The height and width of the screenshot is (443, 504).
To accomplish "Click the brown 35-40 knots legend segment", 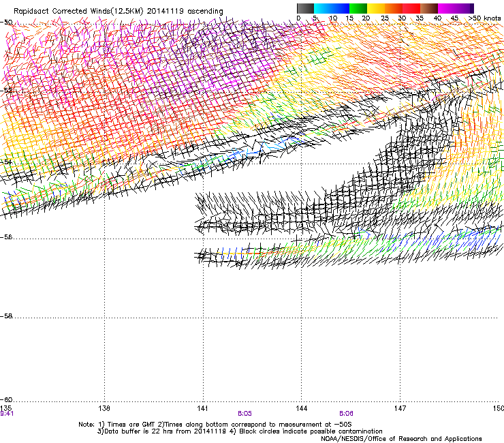I will (429, 8).
